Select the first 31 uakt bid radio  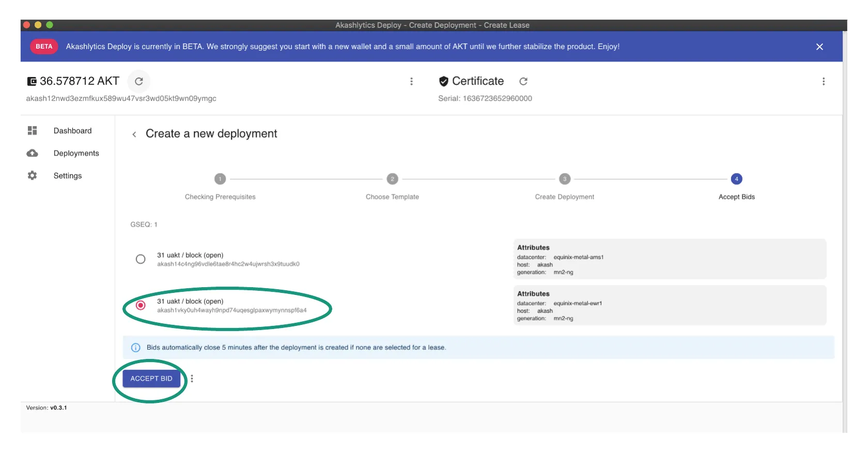coord(141,259)
